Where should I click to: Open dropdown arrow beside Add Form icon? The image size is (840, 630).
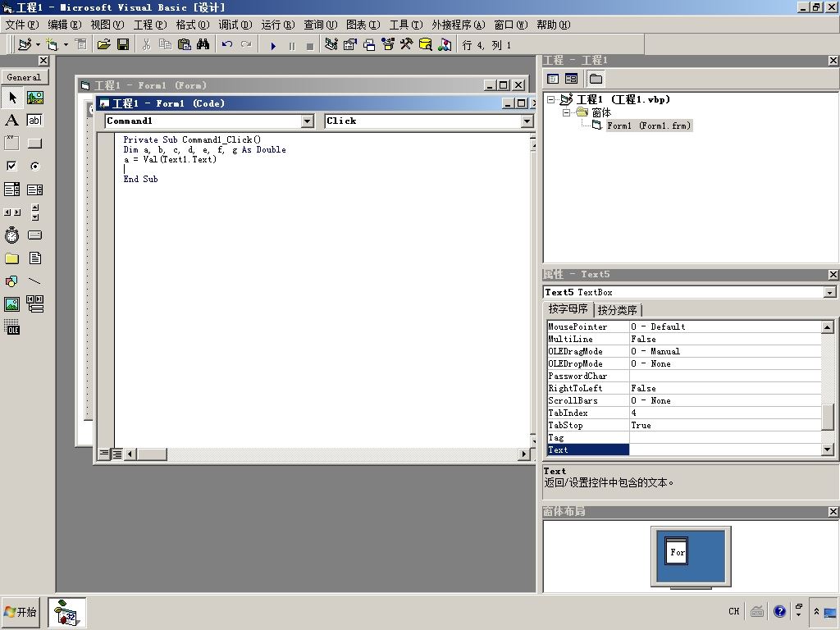(x=66, y=45)
